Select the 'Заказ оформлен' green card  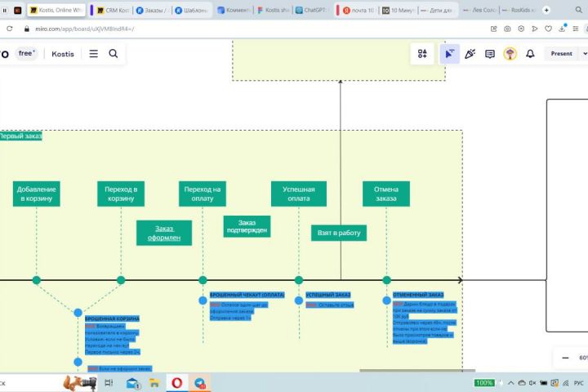(164, 233)
